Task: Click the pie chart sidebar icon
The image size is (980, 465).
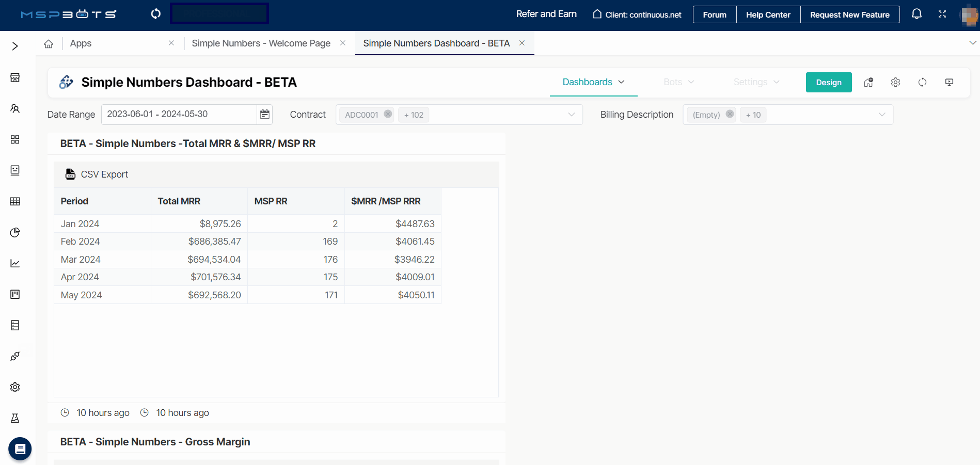Action: [15, 232]
